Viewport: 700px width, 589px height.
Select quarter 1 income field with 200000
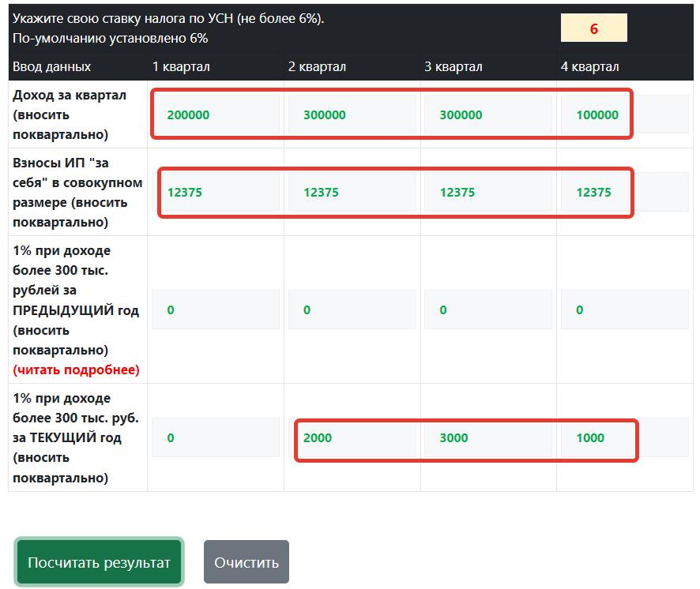pos(216,114)
